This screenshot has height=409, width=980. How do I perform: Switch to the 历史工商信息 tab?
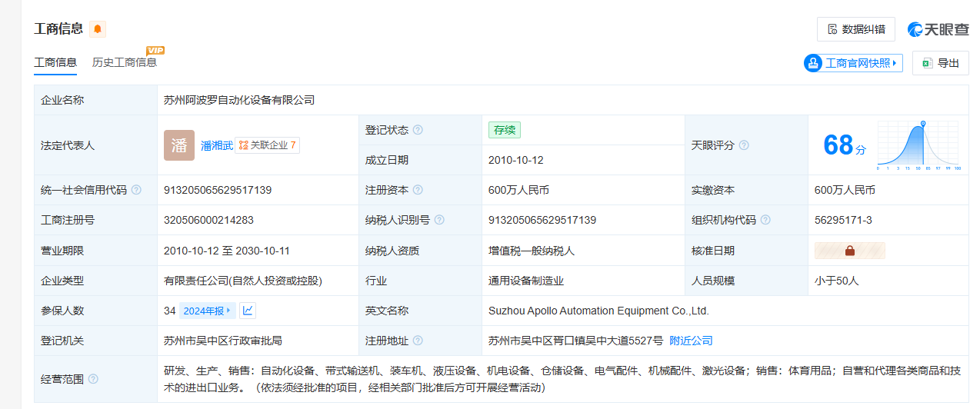[x=125, y=62]
